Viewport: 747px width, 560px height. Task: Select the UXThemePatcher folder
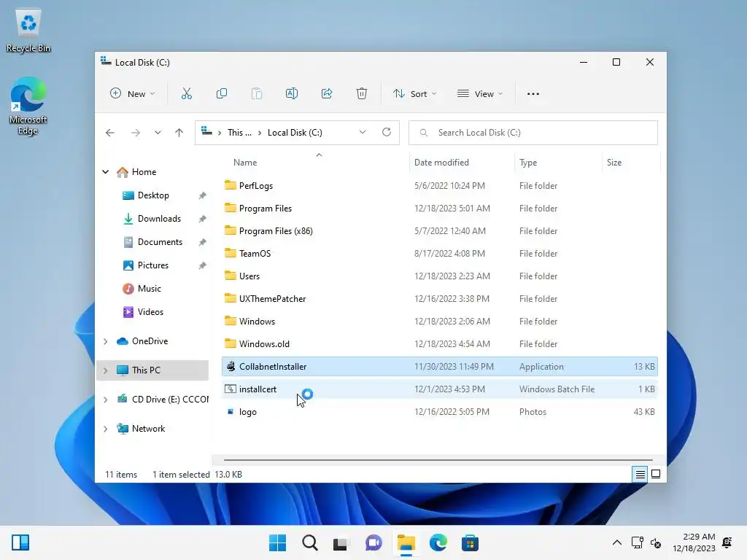pos(439,298)
